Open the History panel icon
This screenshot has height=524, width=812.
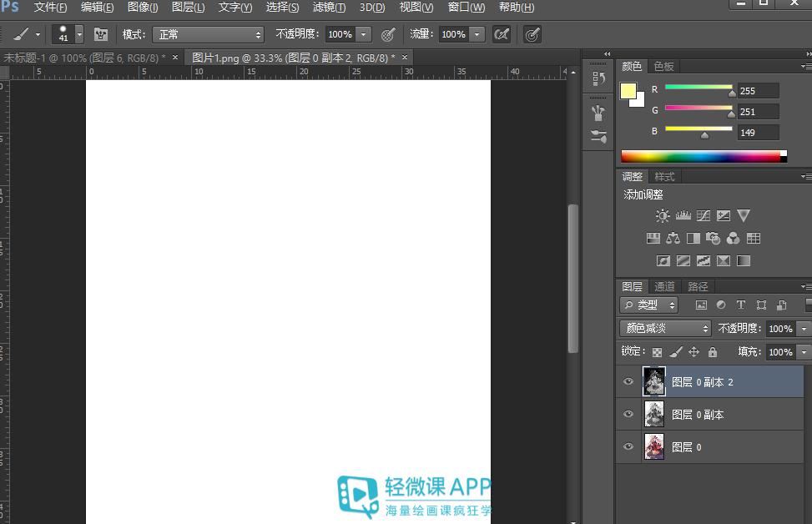(598, 78)
